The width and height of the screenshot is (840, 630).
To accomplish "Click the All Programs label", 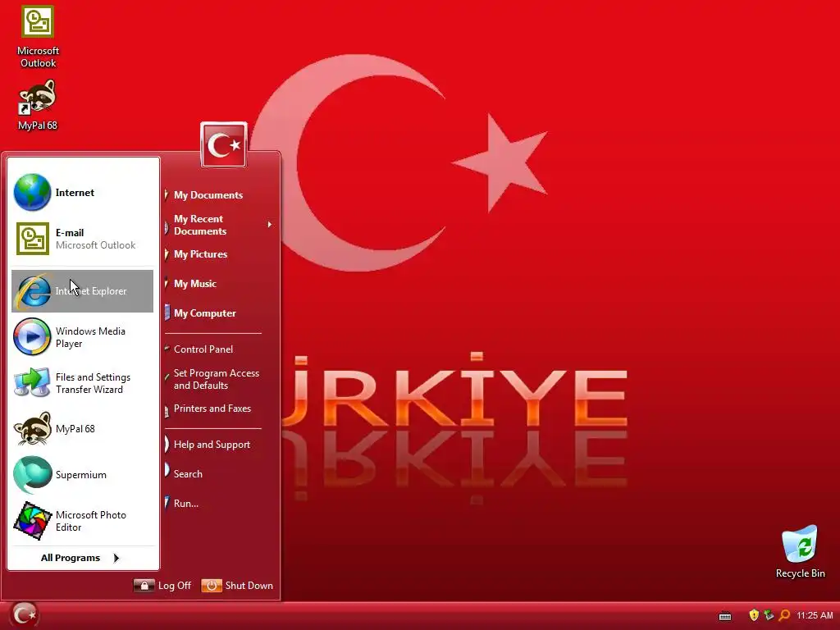I will click(71, 558).
